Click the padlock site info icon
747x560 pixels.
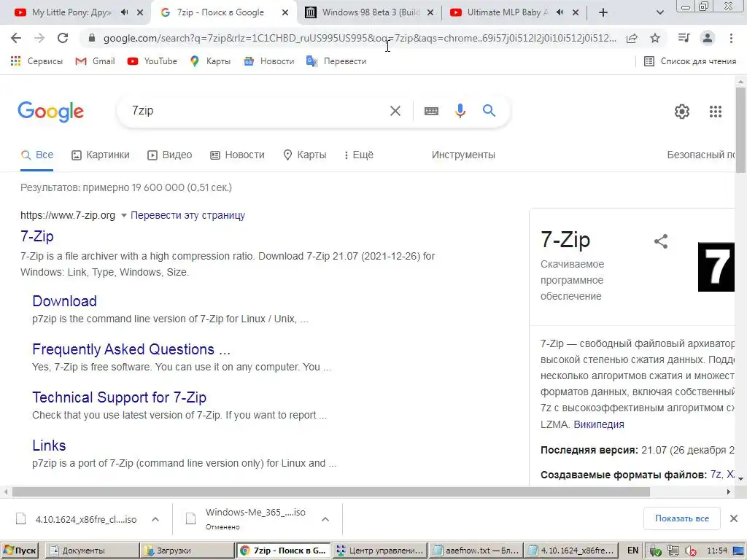[92, 38]
